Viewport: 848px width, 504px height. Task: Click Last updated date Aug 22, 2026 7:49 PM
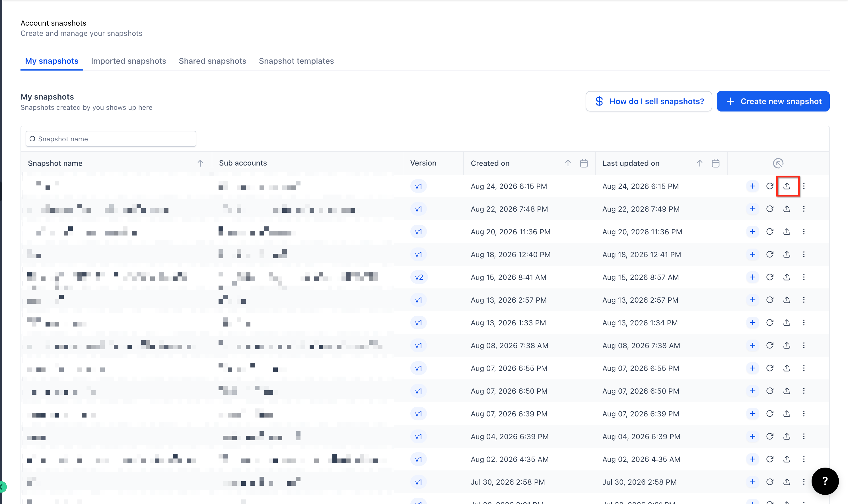click(x=641, y=209)
